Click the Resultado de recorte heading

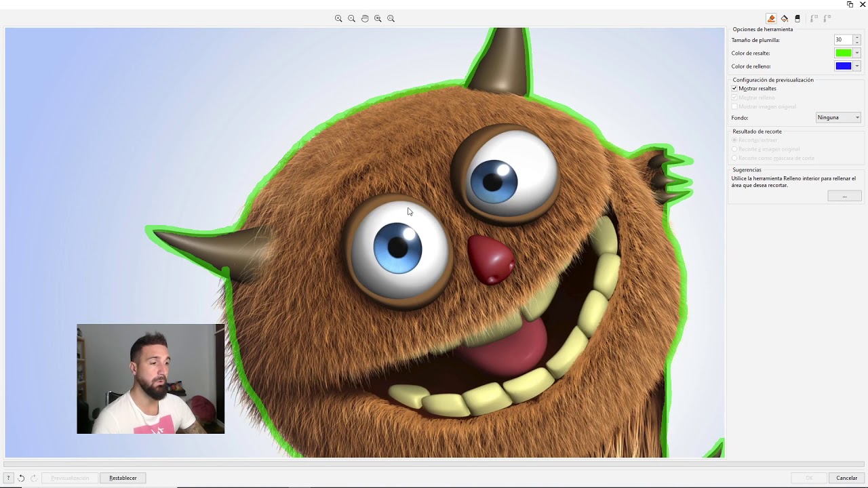coord(757,131)
